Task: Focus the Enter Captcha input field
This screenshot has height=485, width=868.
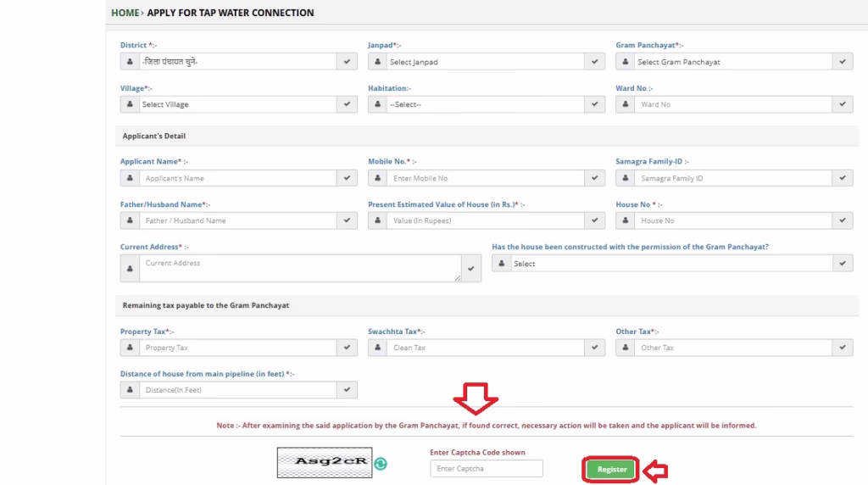Action: tap(487, 468)
